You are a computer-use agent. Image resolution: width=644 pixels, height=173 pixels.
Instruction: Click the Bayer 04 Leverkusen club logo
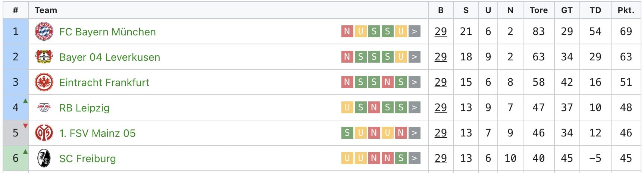click(44, 57)
